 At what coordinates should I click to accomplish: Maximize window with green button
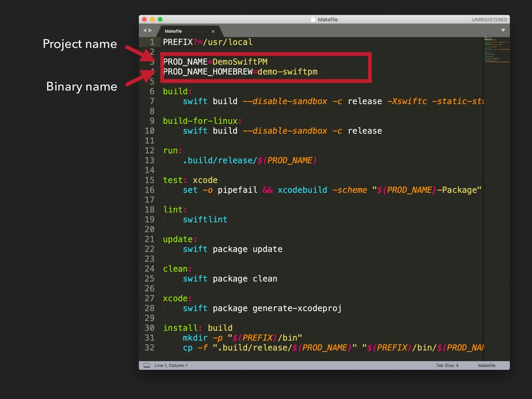coord(160,19)
